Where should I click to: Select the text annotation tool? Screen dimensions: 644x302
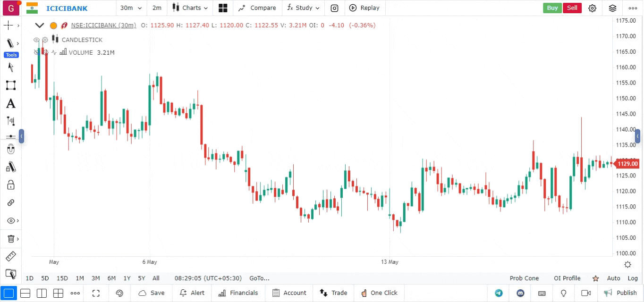(10, 104)
